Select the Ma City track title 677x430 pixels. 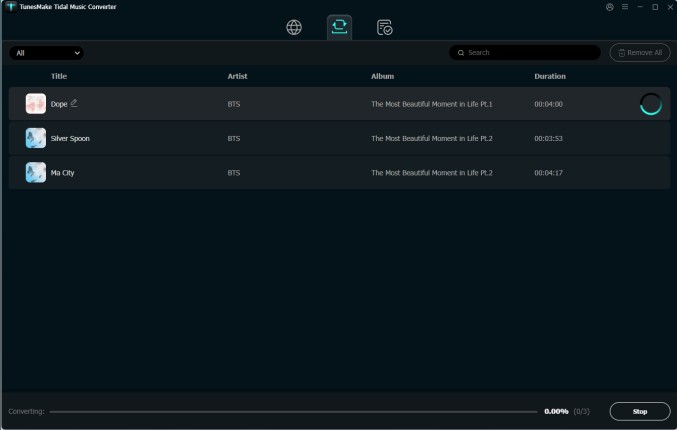[63, 173]
